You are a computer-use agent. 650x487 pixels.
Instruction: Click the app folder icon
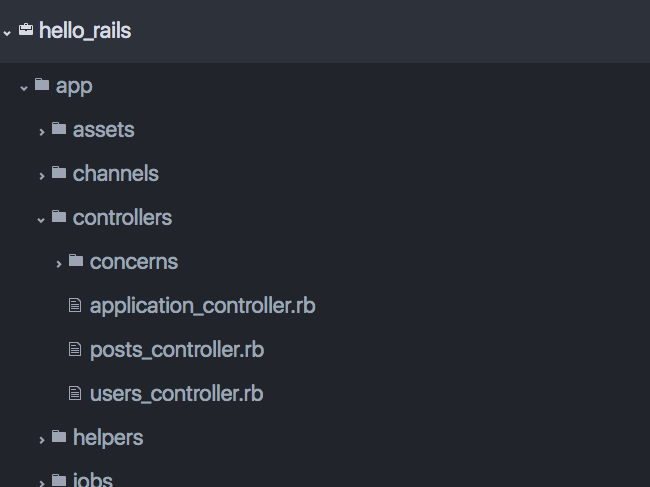[42, 85]
